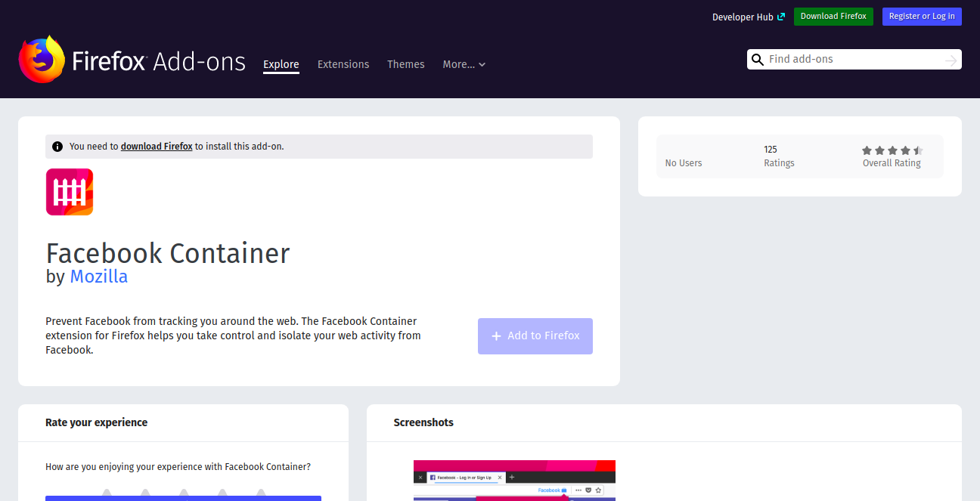Click the add-on description paragraph

(x=234, y=336)
